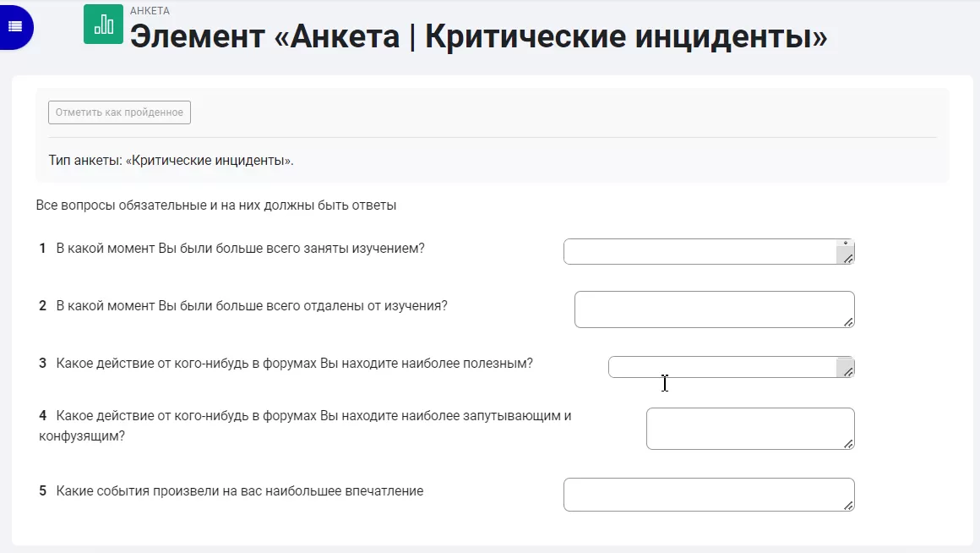Click question label 'В какой момент Вы были больше всего заняты изучением?'
The height and width of the screenshot is (553, 980).
pos(240,249)
